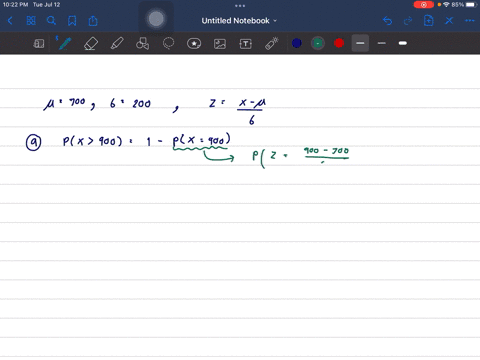Image resolution: width=480 pixels, height=360 pixels.
Task: Open the Elements star sticker tool
Action: tap(194, 43)
